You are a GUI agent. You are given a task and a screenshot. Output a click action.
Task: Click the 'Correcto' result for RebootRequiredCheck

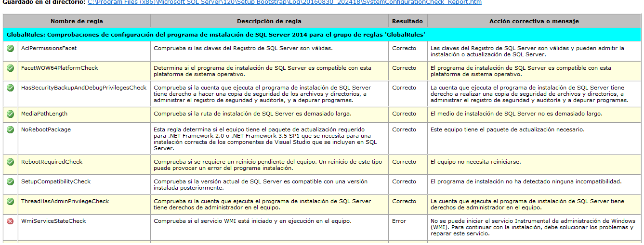pyautogui.click(x=404, y=162)
